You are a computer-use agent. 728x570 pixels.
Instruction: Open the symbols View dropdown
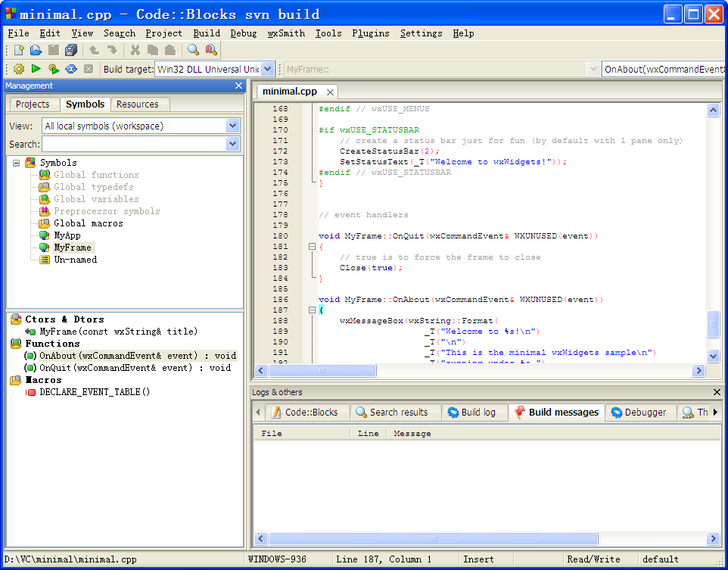click(x=232, y=126)
